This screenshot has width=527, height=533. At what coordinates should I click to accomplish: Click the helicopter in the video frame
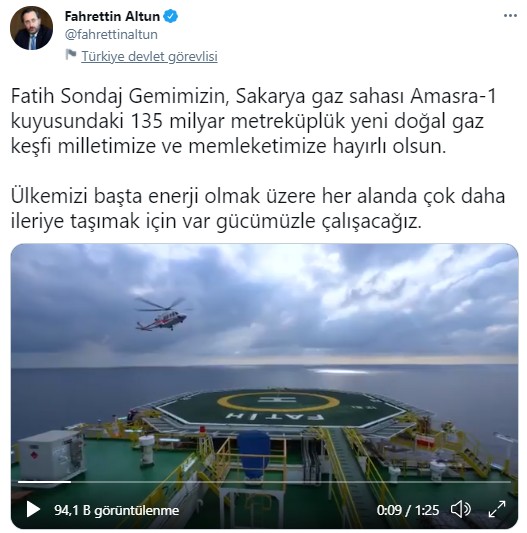tap(163, 314)
